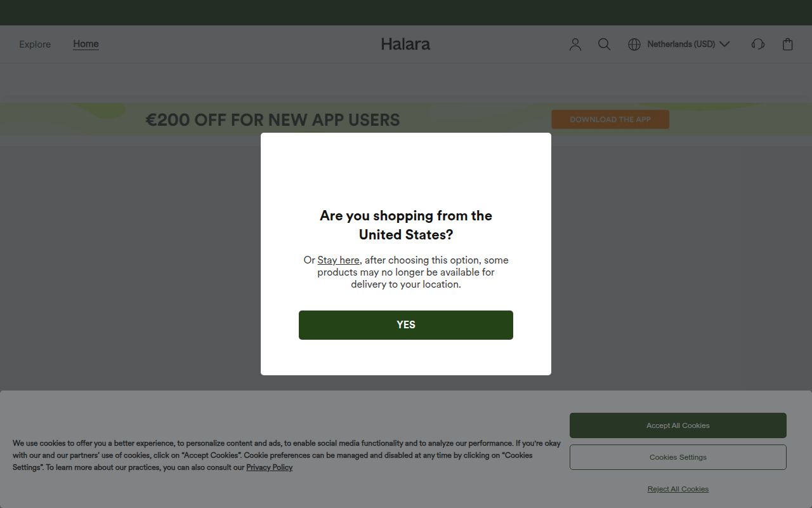This screenshot has height=508, width=812.
Task: Confirm with the YES button
Action: coord(406,325)
